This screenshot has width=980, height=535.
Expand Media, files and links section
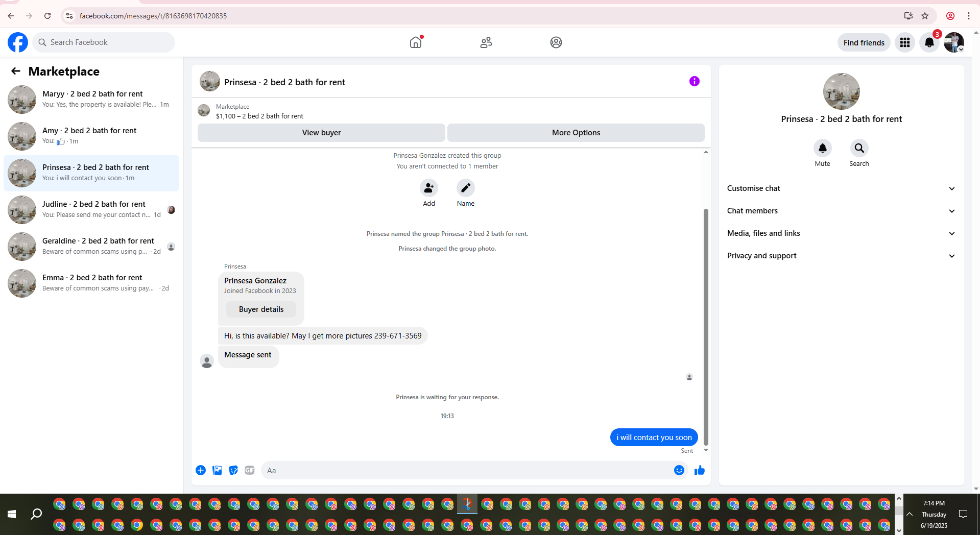coord(841,233)
